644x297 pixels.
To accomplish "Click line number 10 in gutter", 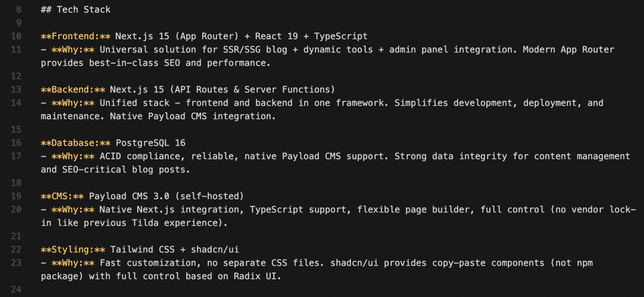I will [x=16, y=36].
